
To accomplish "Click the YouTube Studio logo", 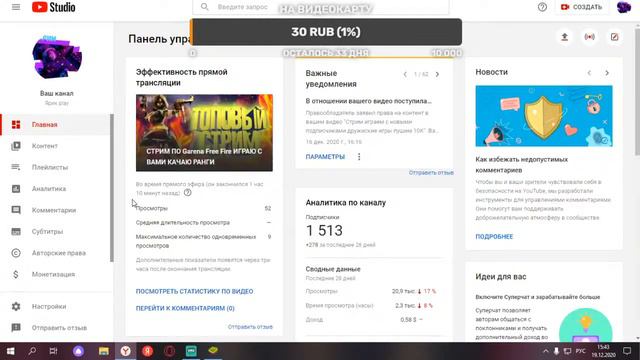I will pyautogui.click(x=53, y=7).
